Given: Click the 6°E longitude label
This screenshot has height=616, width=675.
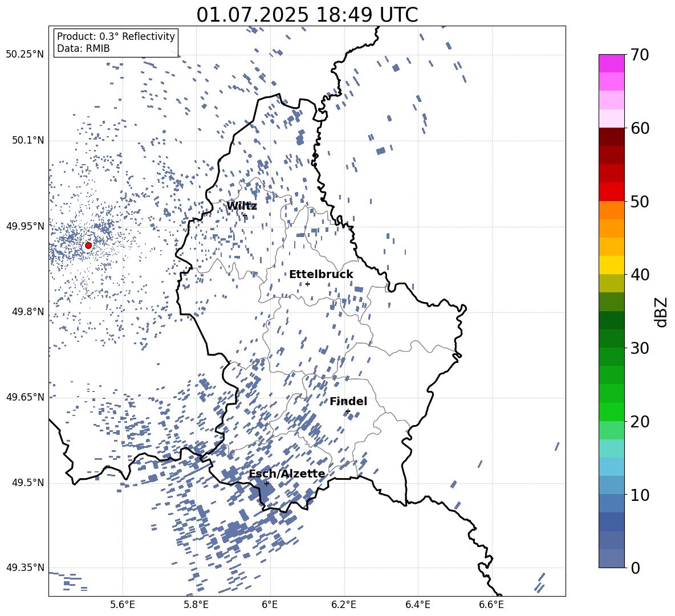Looking at the screenshot, I should [270, 605].
